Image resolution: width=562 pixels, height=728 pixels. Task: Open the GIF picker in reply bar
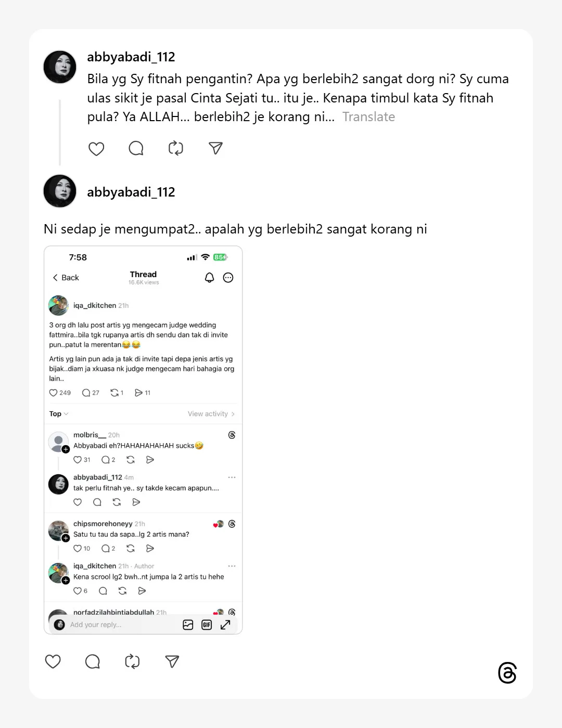tap(207, 625)
